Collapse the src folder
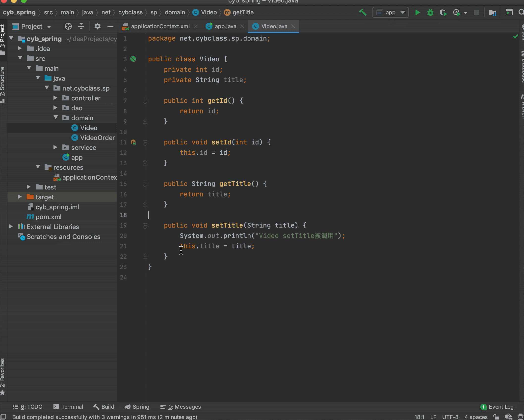524x420 pixels. point(20,58)
